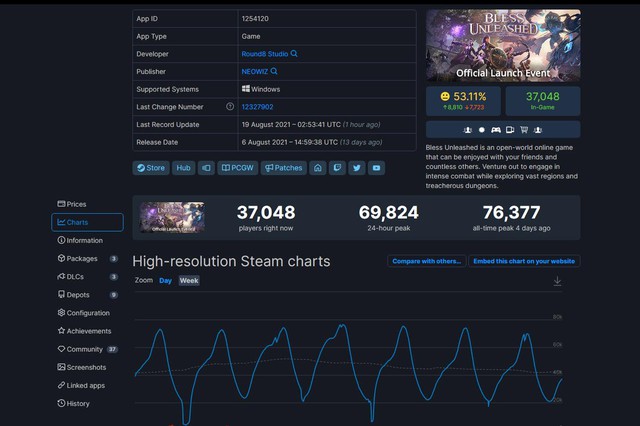Visit the game's homepage icon
The image size is (640, 426).
[318, 168]
